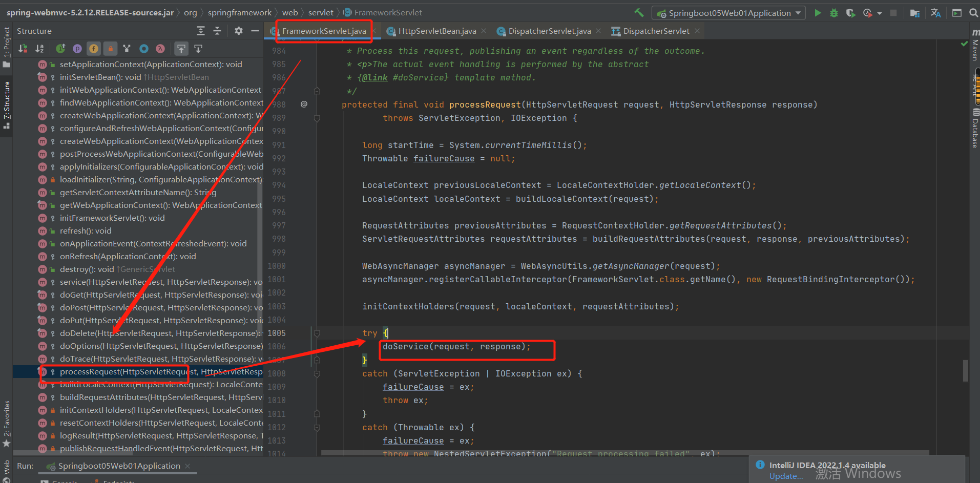This screenshot has width=980, height=483.
Task: Close the HttpServletBean.java tab
Action: point(484,31)
